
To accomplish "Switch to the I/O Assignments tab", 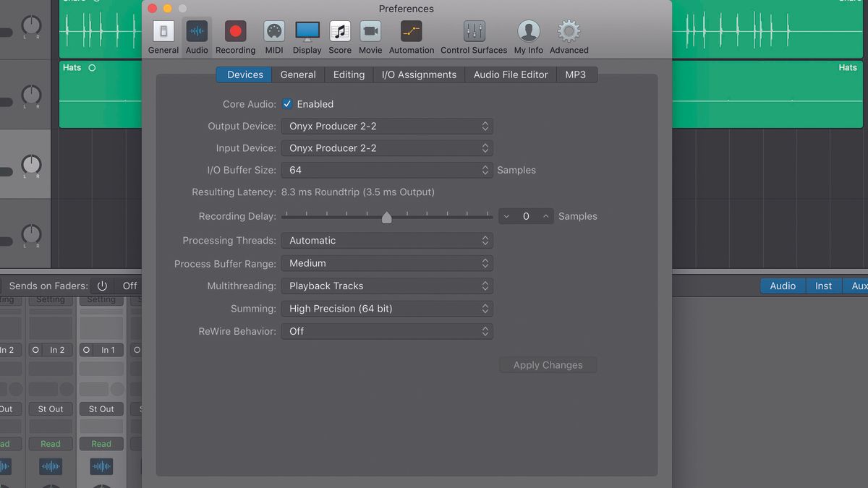I will [x=418, y=74].
